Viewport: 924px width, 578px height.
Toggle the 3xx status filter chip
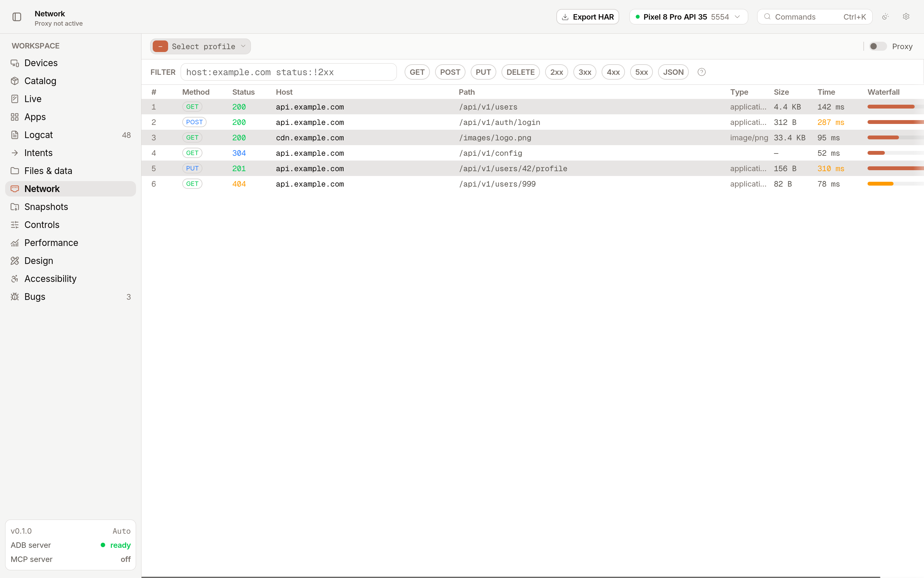coord(585,72)
